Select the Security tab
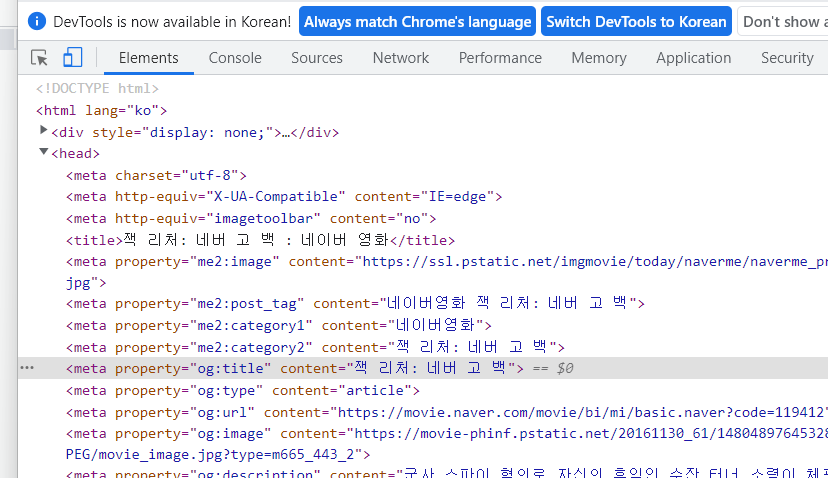Viewport: 828px width, 478px height. 787,58
